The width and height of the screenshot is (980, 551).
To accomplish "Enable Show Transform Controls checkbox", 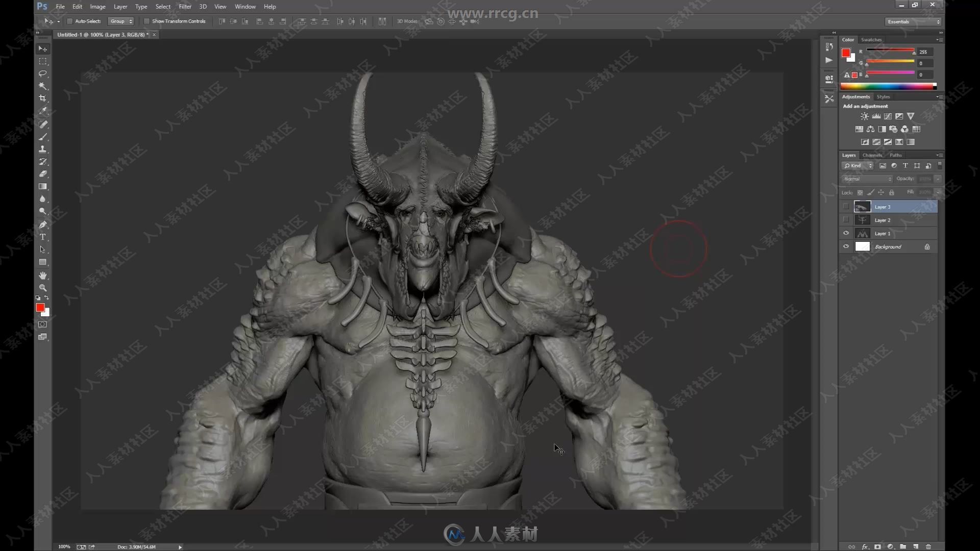I will [146, 21].
